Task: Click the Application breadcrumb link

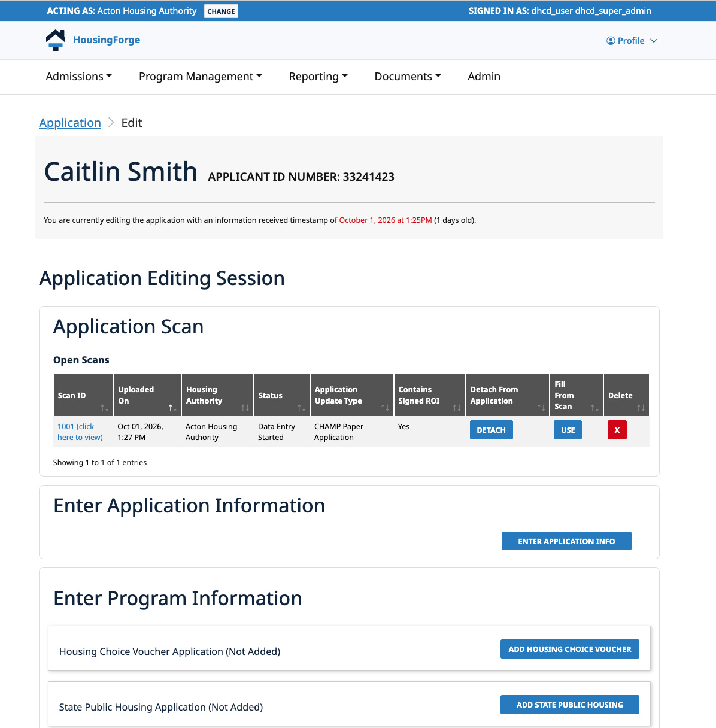Action: [x=70, y=123]
